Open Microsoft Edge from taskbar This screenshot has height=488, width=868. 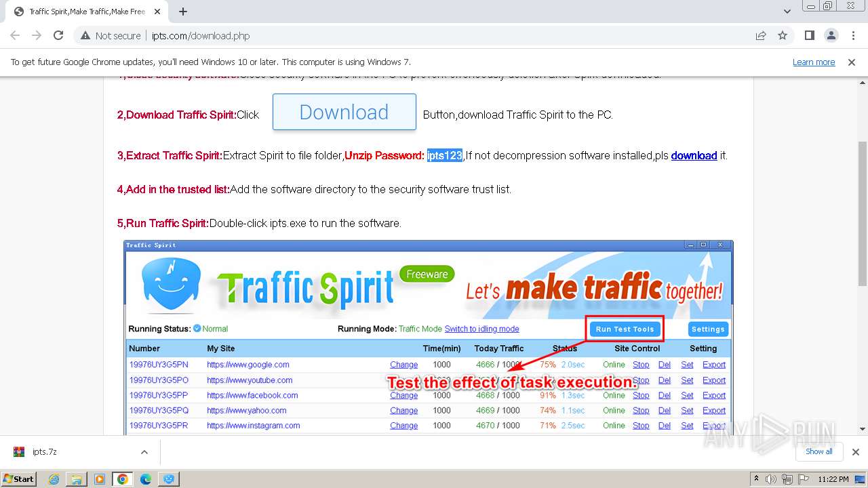146,479
